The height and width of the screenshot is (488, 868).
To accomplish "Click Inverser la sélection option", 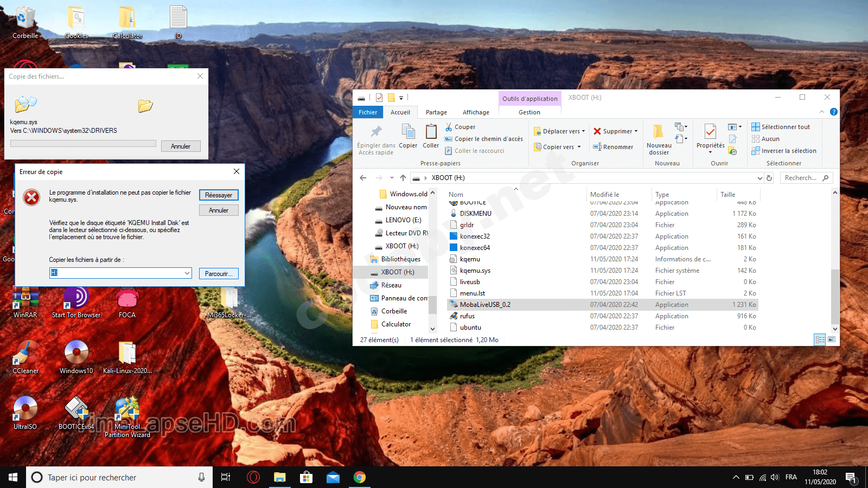I will tap(788, 151).
